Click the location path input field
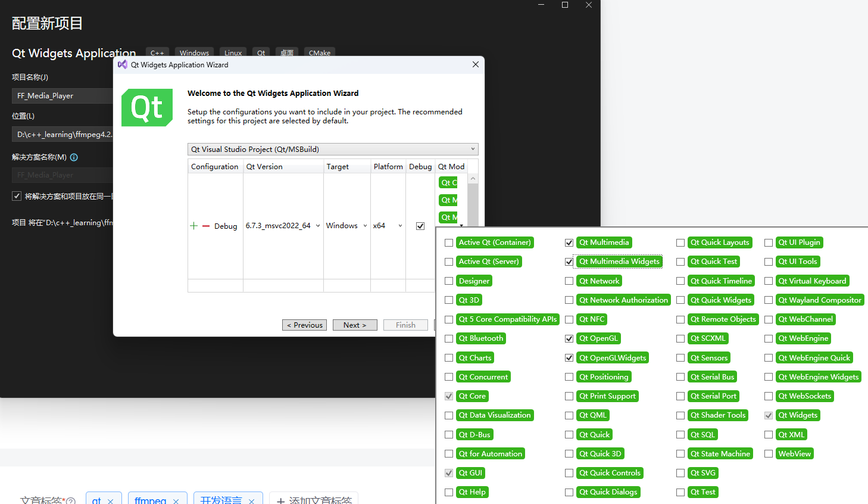 63,134
